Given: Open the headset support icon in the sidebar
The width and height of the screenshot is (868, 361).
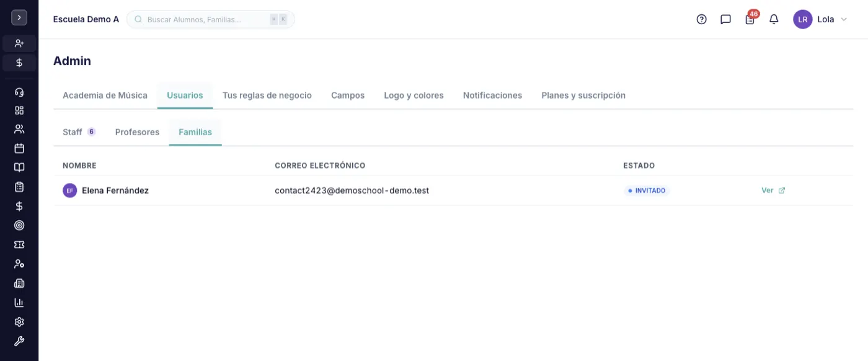Looking at the screenshot, I should 19,92.
